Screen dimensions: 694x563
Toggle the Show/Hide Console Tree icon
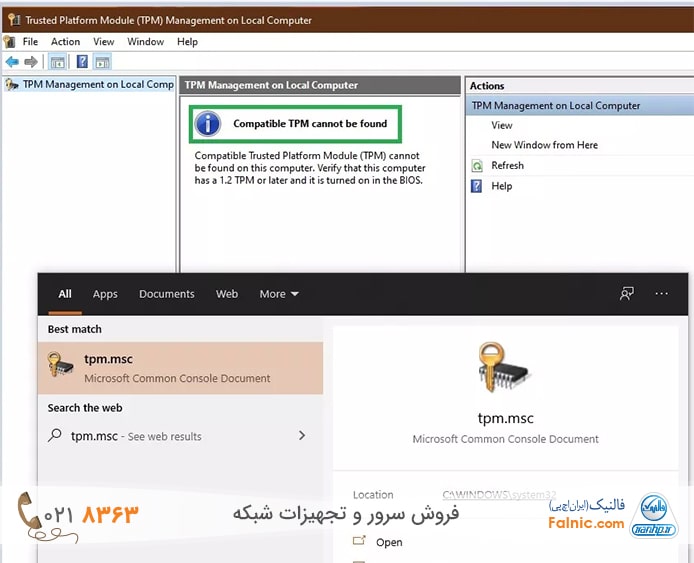(58, 62)
